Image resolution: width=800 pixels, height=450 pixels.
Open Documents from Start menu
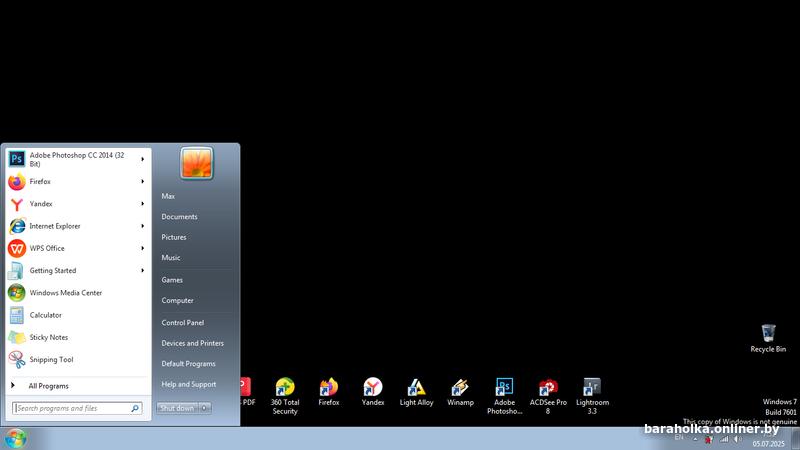(179, 217)
